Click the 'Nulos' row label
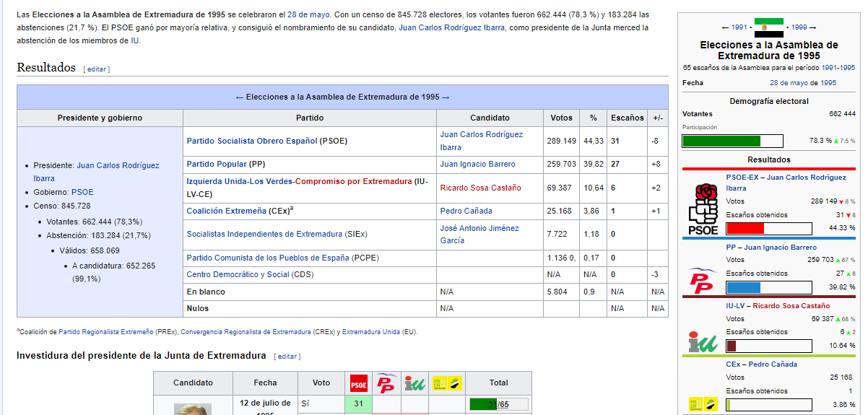868x415 pixels. click(x=197, y=308)
